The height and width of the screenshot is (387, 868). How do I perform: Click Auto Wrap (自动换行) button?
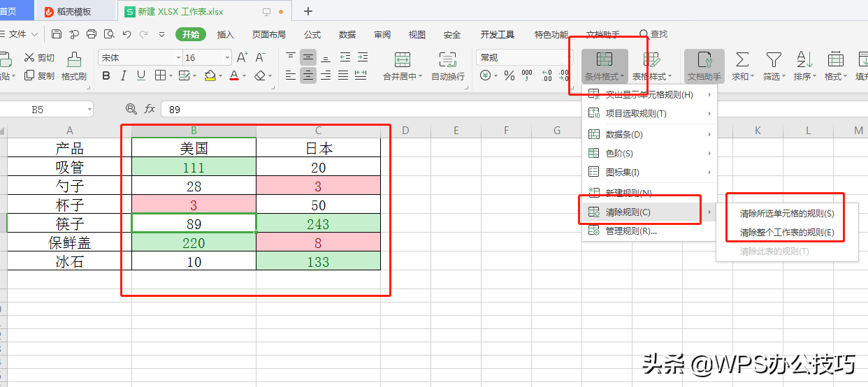(x=447, y=67)
